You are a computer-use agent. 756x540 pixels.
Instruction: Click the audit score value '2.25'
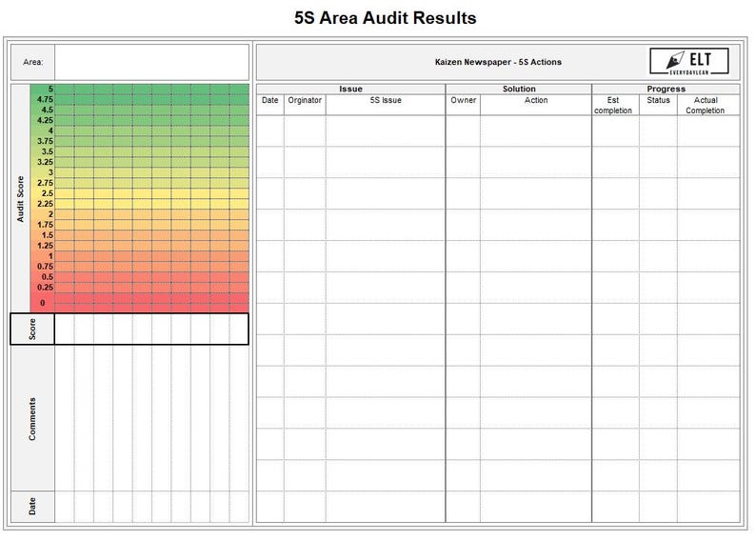coord(46,204)
